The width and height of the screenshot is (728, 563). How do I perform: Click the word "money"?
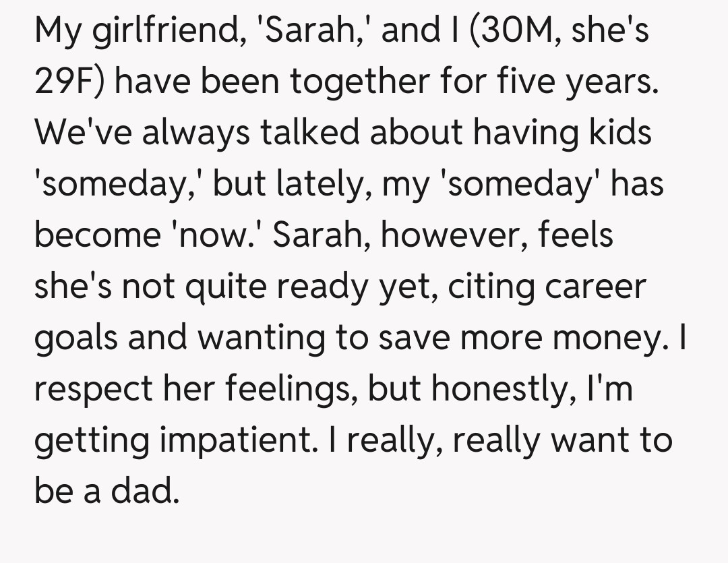pyautogui.click(x=611, y=338)
